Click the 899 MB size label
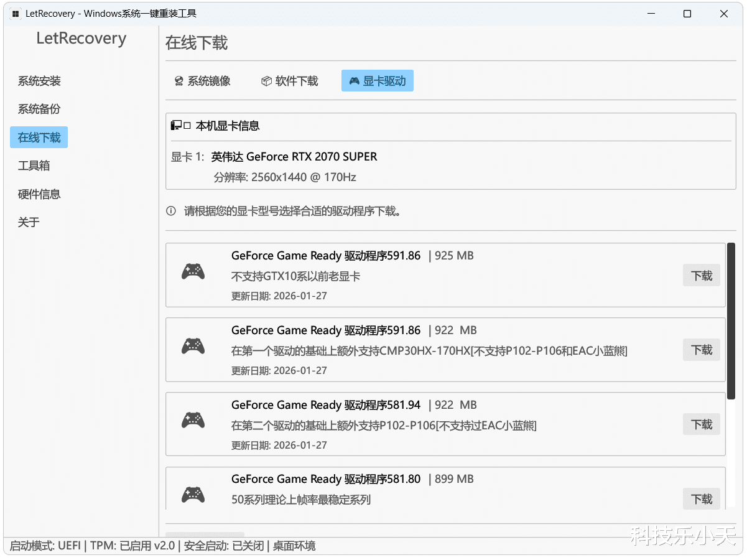The height and width of the screenshot is (560, 747). (454, 479)
